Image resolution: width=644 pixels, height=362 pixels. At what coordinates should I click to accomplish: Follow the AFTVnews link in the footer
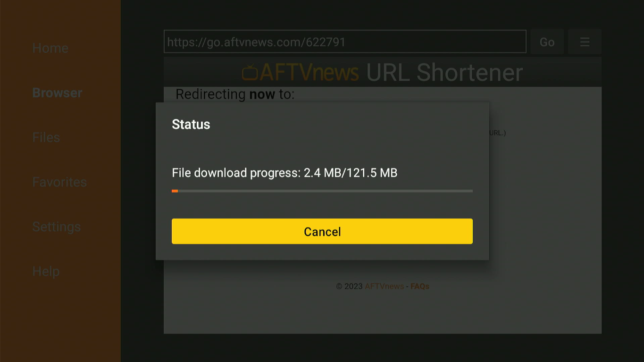pos(384,286)
